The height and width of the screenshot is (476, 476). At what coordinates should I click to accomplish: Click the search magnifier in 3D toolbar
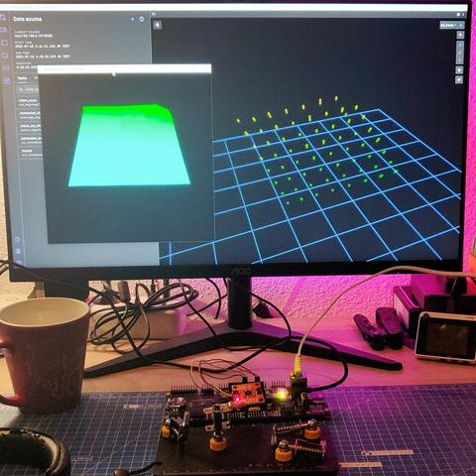pyautogui.click(x=460, y=35)
